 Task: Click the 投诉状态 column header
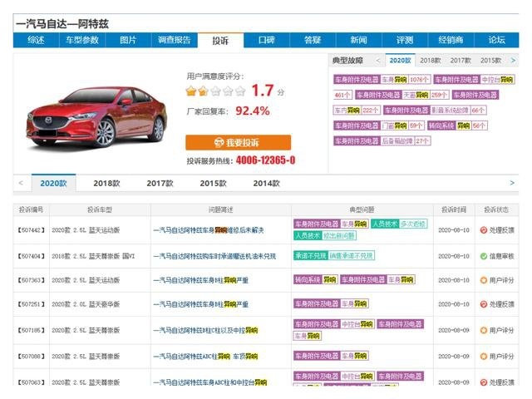pyautogui.click(x=496, y=209)
